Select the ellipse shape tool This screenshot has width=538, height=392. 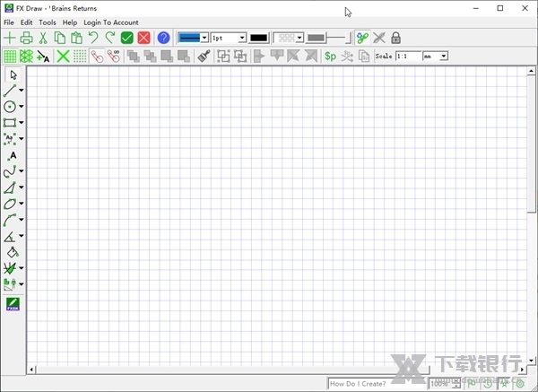tap(10, 204)
